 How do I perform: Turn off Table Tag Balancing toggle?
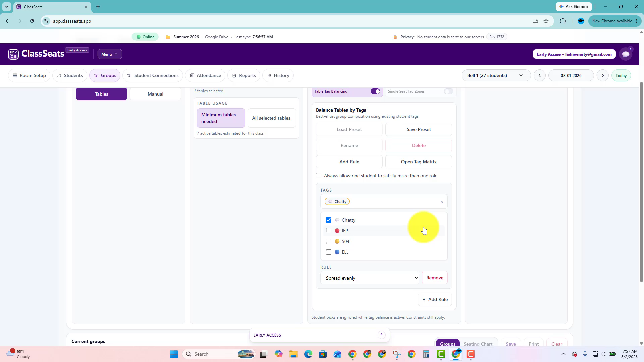point(375,91)
